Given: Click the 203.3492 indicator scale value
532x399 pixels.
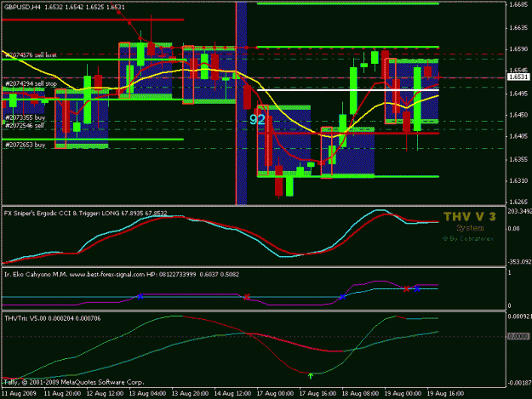Looking at the screenshot, I should coord(519,211).
